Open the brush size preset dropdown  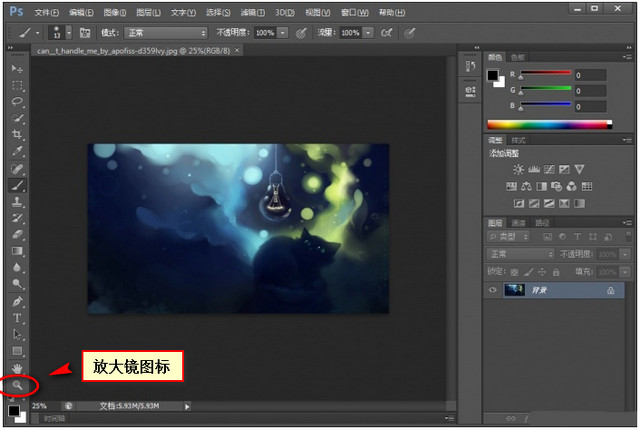69,33
